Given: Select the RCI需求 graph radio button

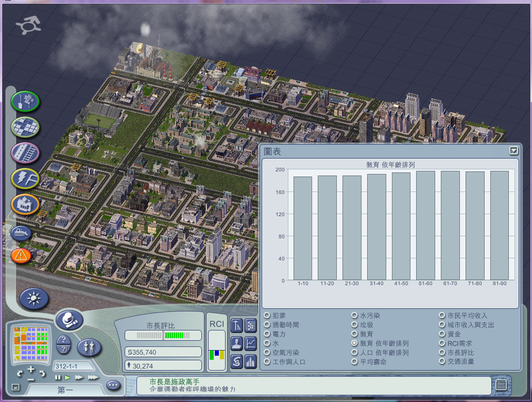Looking at the screenshot, I should click(442, 343).
